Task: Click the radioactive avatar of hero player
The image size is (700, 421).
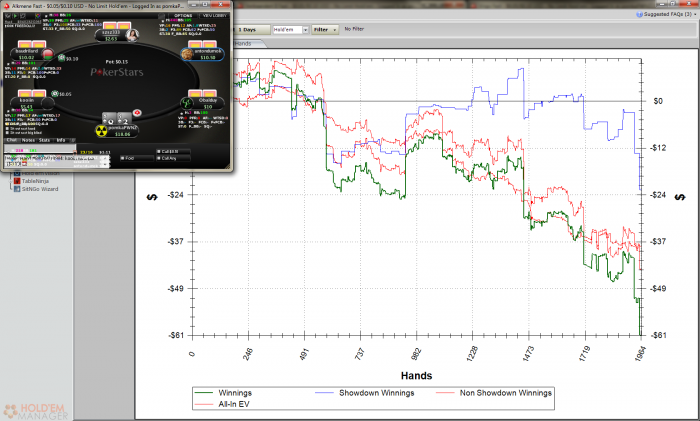Action: 101,131
